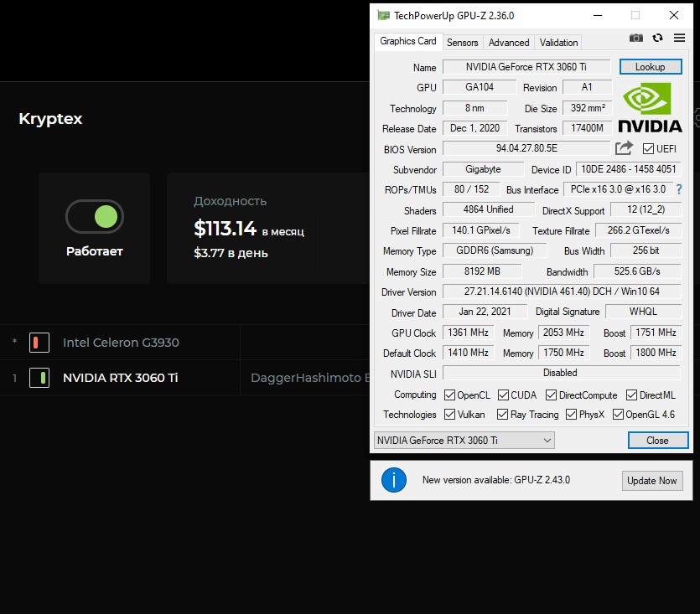Click the 1361 MHz GPU clock value
The height and width of the screenshot is (614, 700).
[469, 333]
